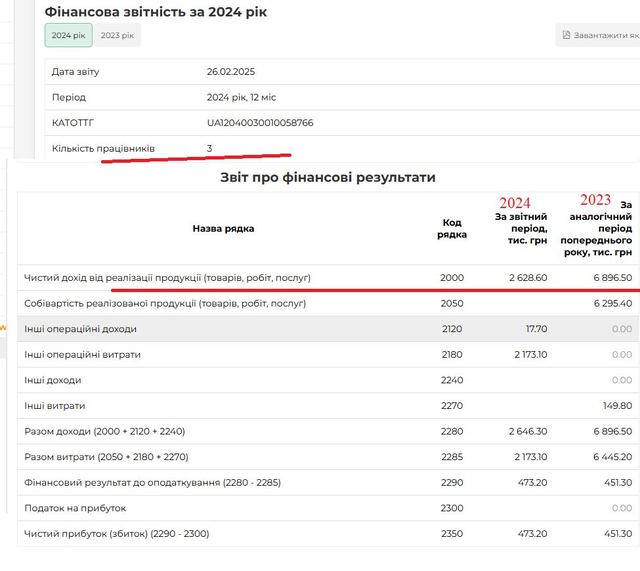Click row Інші операційні доходи

pyautogui.click(x=328, y=329)
